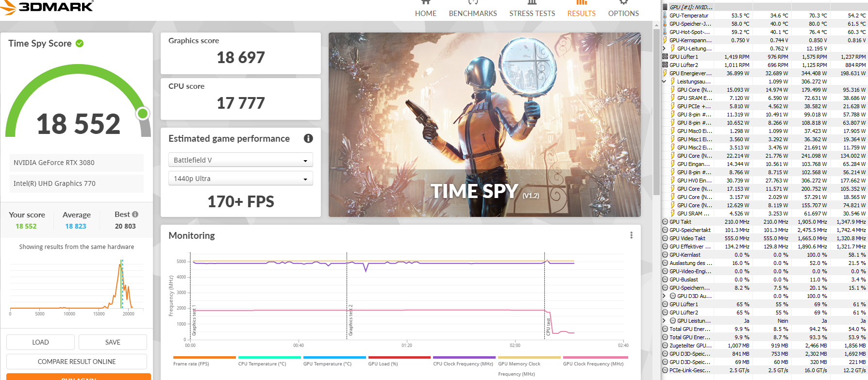
Task: Click the lightning icon of GPU SRAM E… row
Action: click(x=673, y=98)
